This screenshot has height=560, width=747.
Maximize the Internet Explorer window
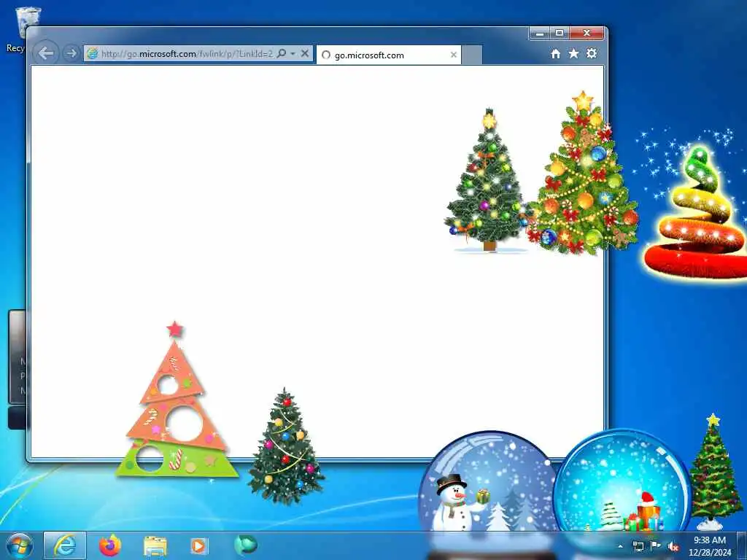560,34
